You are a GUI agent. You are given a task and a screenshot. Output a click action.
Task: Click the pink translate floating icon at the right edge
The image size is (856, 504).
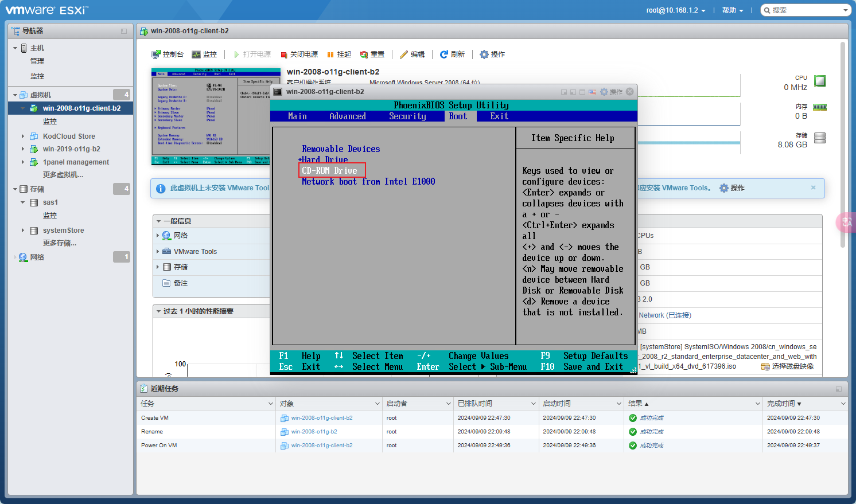coord(847,222)
